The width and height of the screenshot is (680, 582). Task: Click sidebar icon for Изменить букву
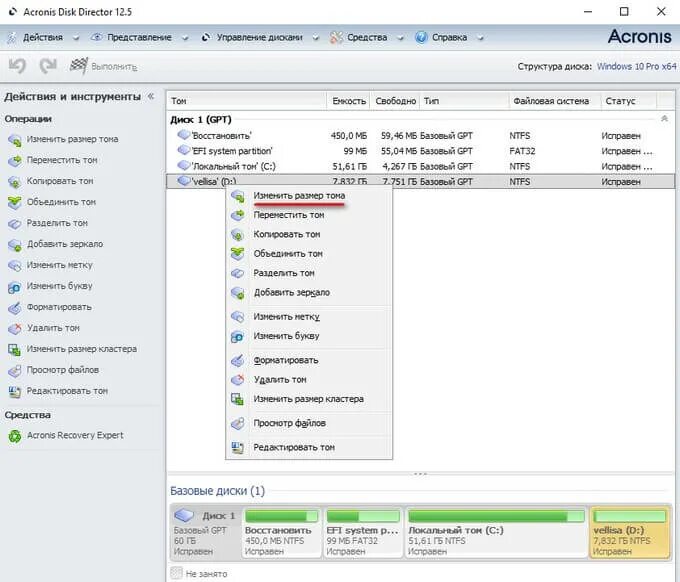tap(15, 286)
